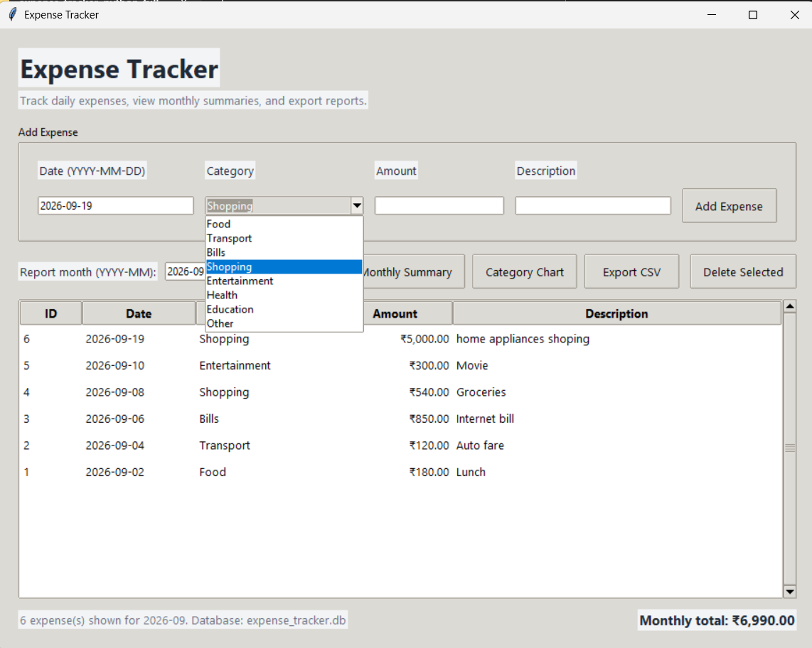This screenshot has height=648, width=812.
Task: Close the Expense Tracker window
Action: pos(795,14)
